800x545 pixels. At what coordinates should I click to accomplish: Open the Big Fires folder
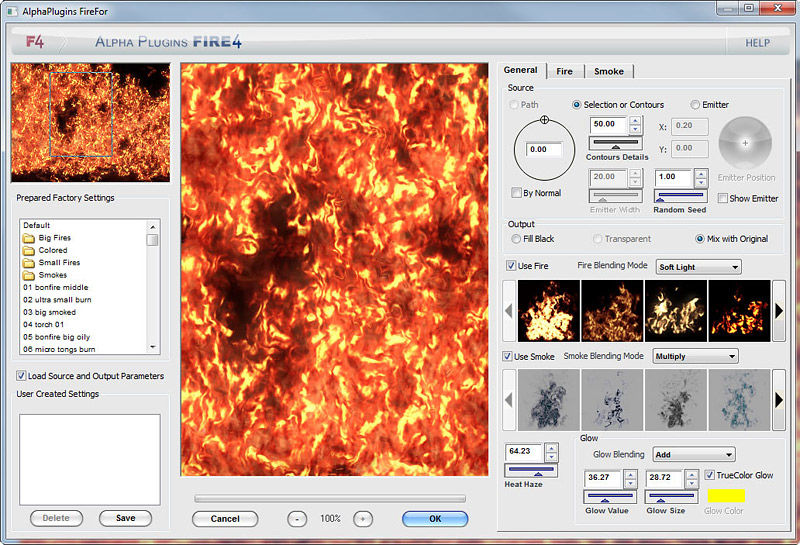pyautogui.click(x=47, y=238)
